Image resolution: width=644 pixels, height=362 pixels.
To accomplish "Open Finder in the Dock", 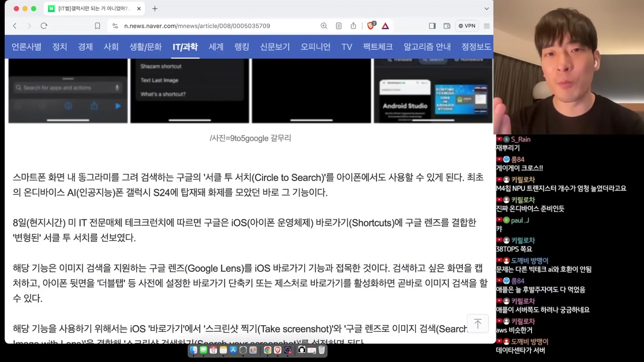I will (x=194, y=350).
